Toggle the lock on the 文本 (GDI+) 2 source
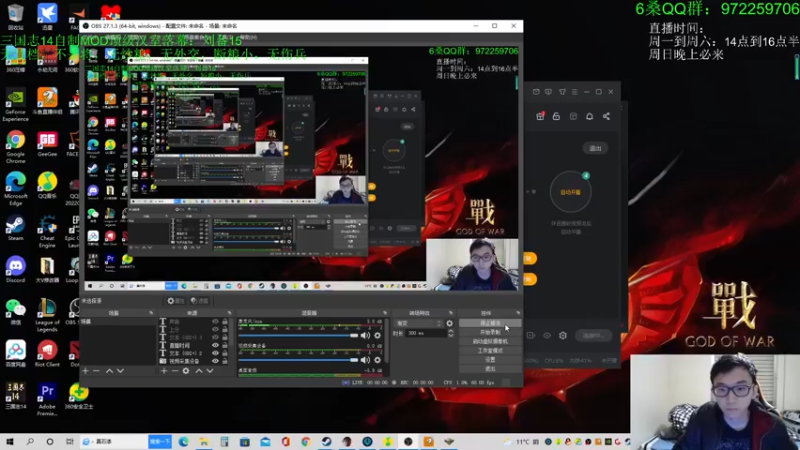Screen dimensions: 800x450 point(224,353)
